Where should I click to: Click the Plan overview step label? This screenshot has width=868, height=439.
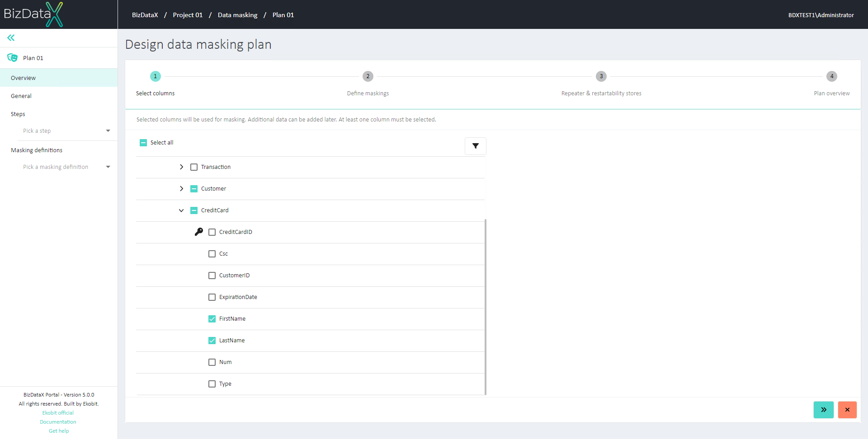click(832, 93)
